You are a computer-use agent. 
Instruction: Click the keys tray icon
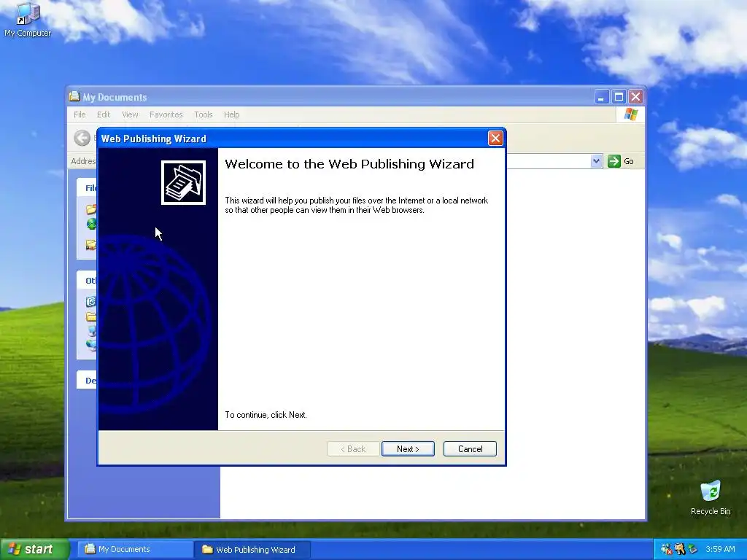(679, 550)
